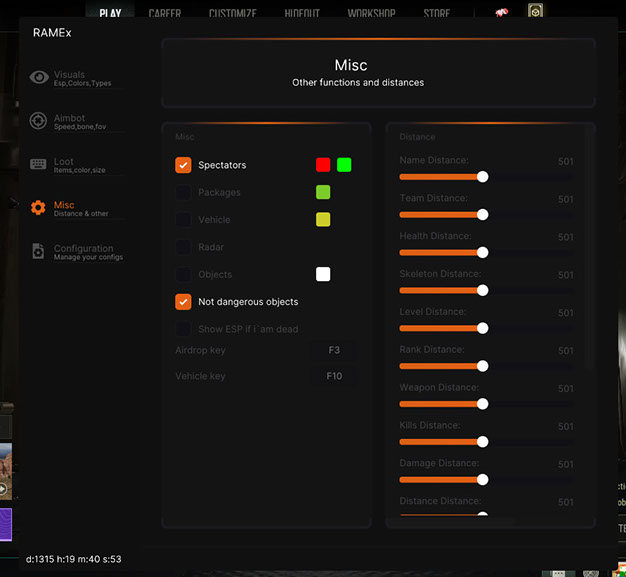Open the Loot keyboard icon section

(x=38, y=164)
